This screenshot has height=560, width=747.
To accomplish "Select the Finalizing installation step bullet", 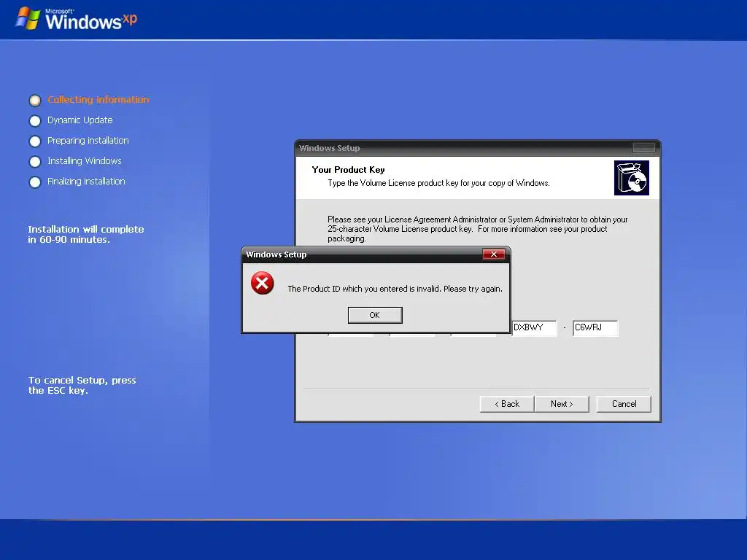I will 35,182.
